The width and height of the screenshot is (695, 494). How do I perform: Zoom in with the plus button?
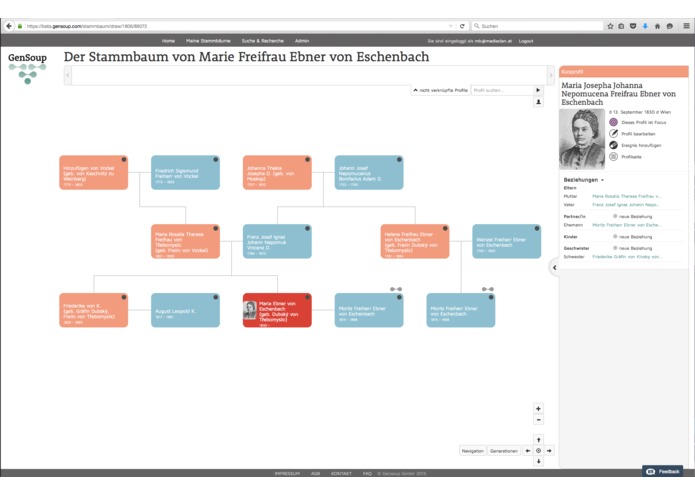click(x=538, y=408)
